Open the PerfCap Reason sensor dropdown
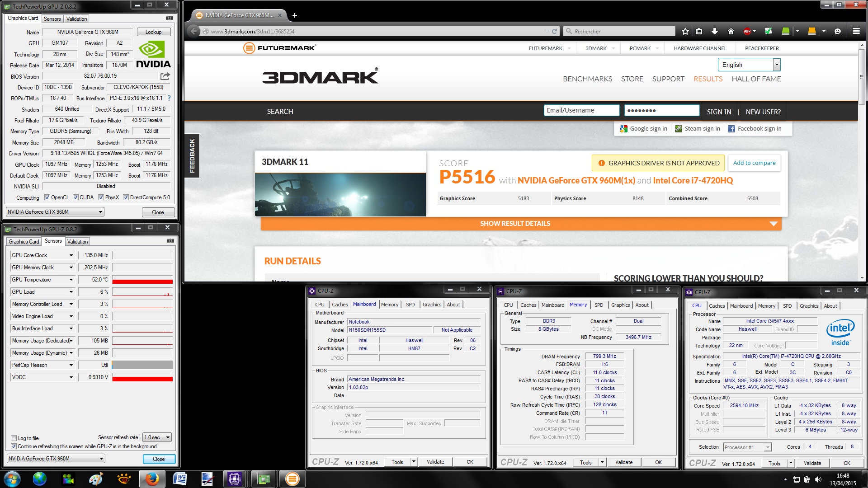 click(x=71, y=365)
